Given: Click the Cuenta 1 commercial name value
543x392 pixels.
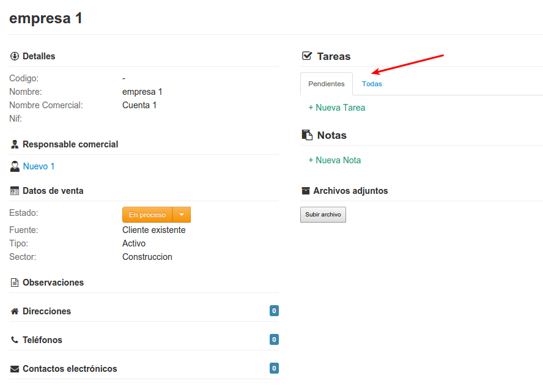Looking at the screenshot, I should [x=139, y=105].
